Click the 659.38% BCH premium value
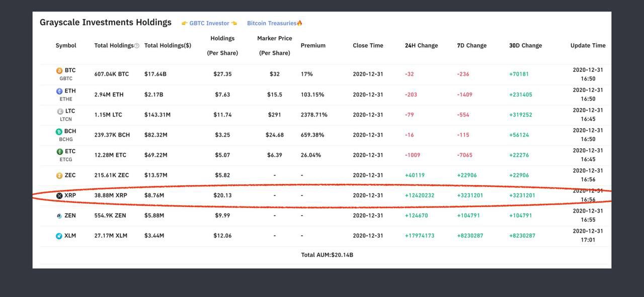644x297 pixels. [x=312, y=135]
